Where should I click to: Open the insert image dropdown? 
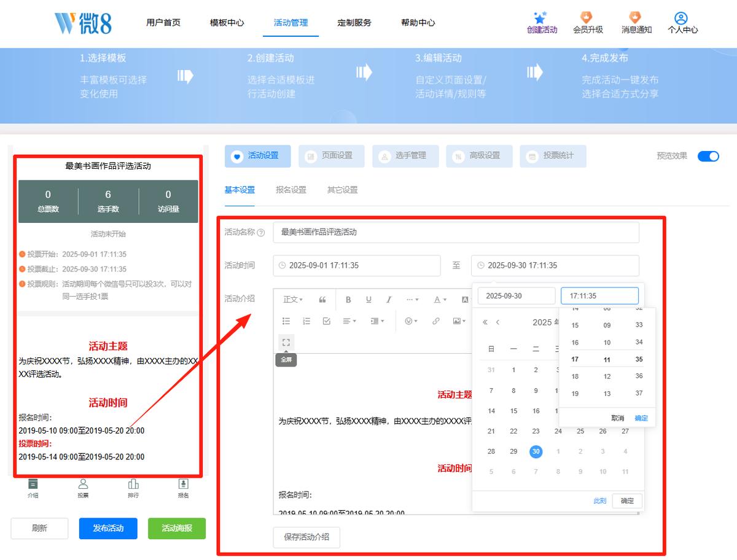pyautogui.click(x=459, y=321)
